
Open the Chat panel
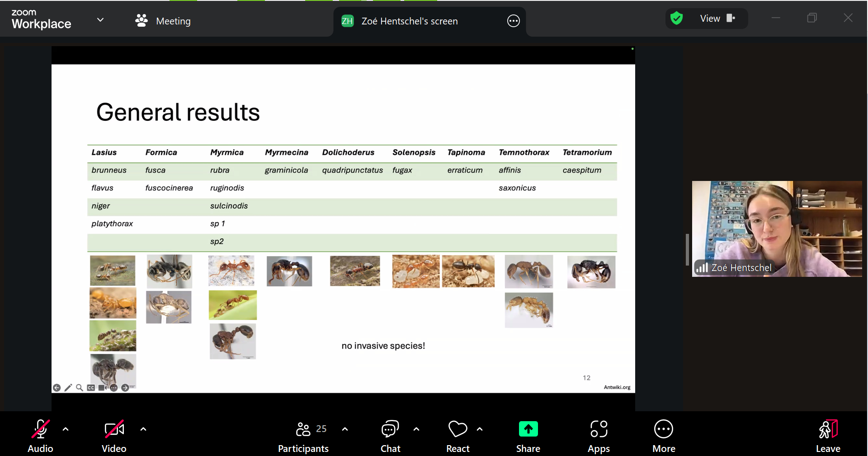pyautogui.click(x=390, y=435)
